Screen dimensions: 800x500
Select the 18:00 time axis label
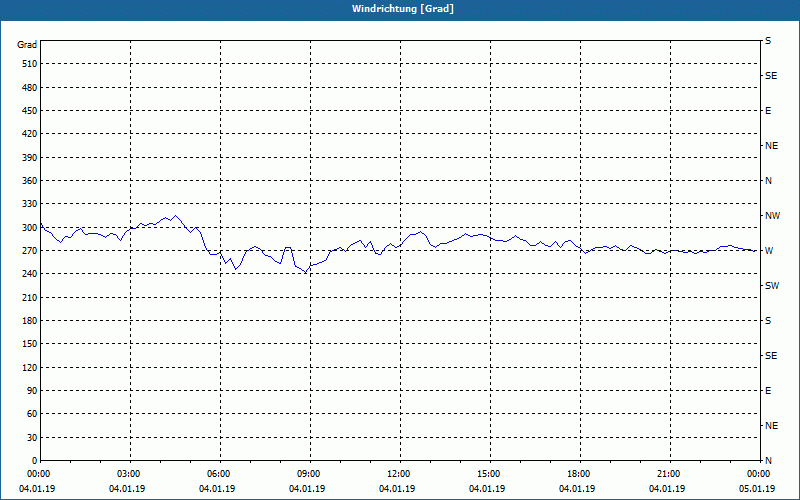(x=579, y=473)
